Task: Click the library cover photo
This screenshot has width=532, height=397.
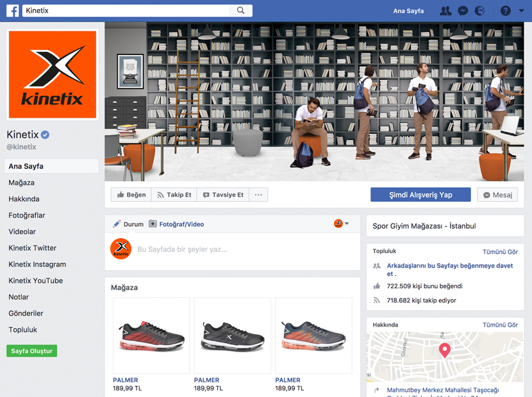Action: click(x=314, y=101)
